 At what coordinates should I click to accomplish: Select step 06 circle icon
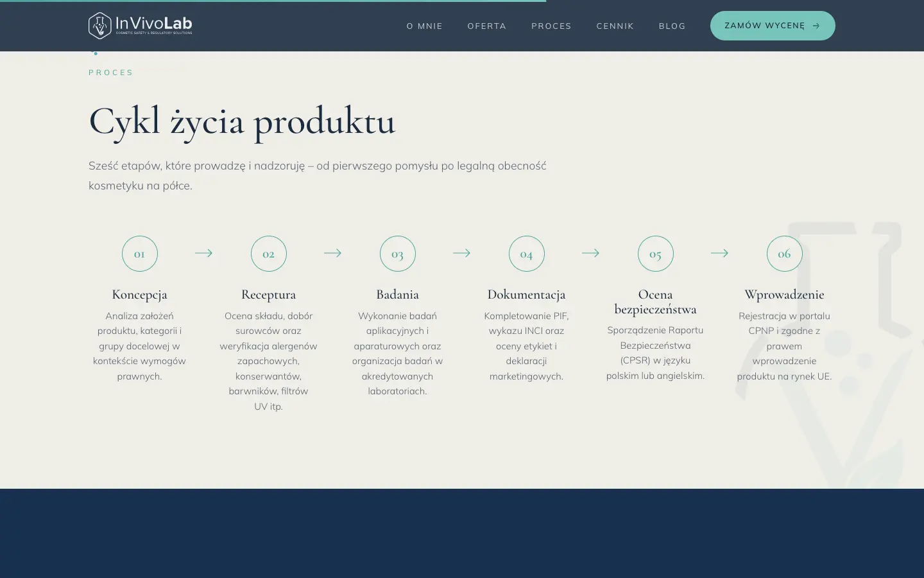point(785,254)
